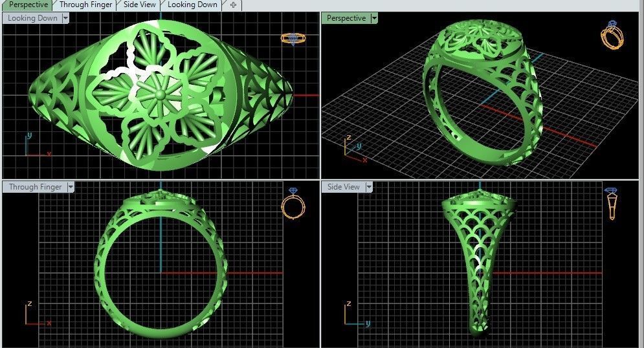Image resolution: width=644 pixels, height=348 pixels.
Task: Open the Through Finger viewport dropdown arrow
Action: 71,187
